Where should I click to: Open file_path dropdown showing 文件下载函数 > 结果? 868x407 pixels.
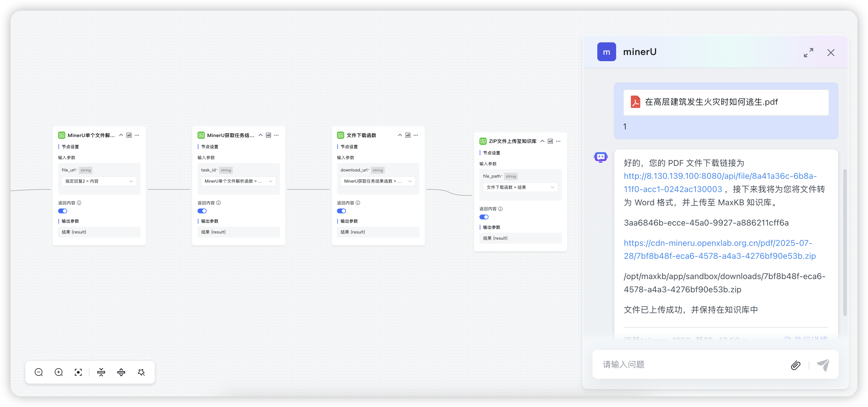pos(520,187)
